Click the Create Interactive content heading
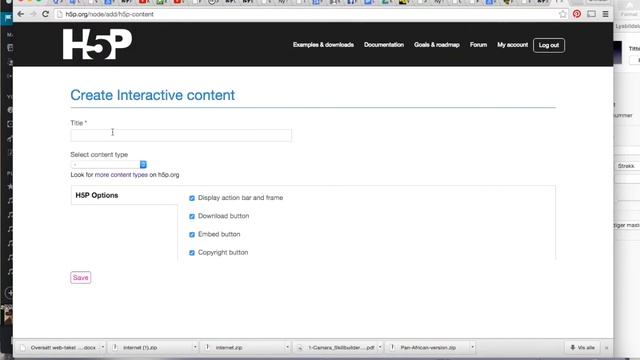 click(153, 95)
